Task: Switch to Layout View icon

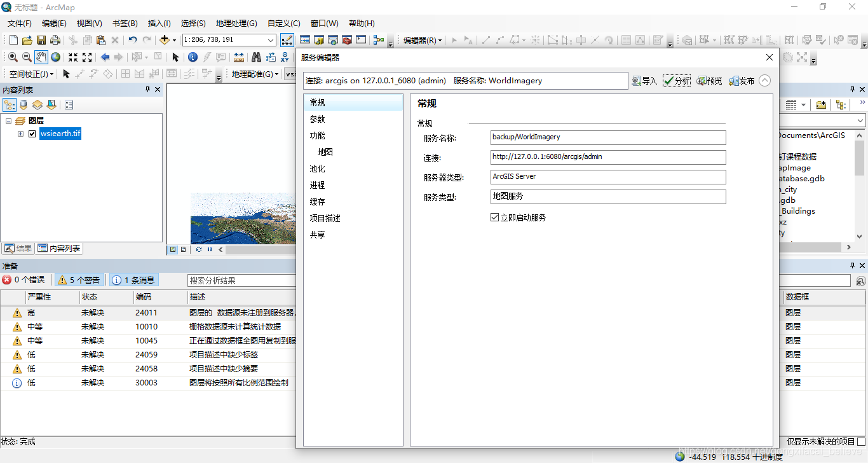Action: (184, 249)
